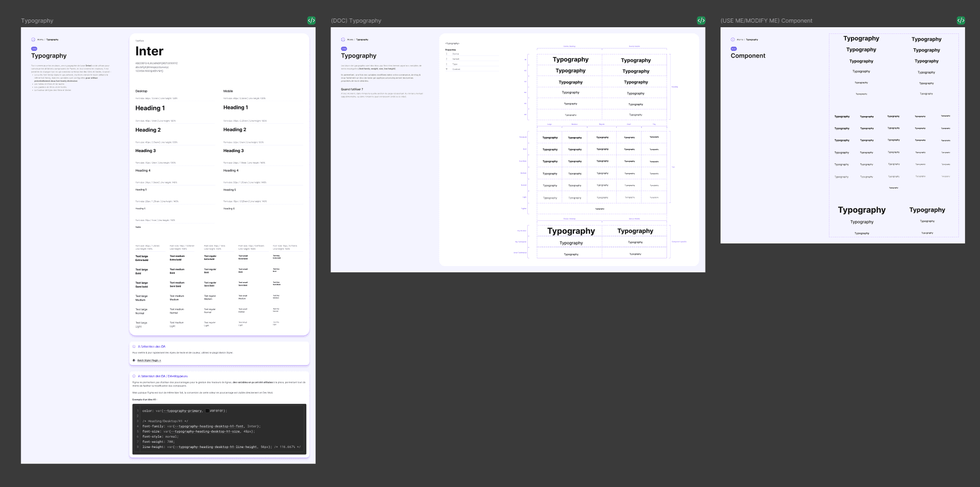Click the info icon in 'A l'attention des DA'
The width and height of the screenshot is (980, 487).
(x=135, y=346)
